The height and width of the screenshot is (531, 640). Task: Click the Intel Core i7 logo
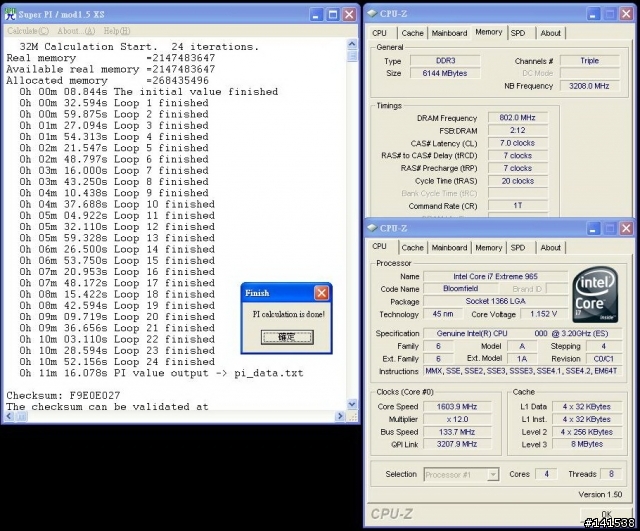[596, 295]
